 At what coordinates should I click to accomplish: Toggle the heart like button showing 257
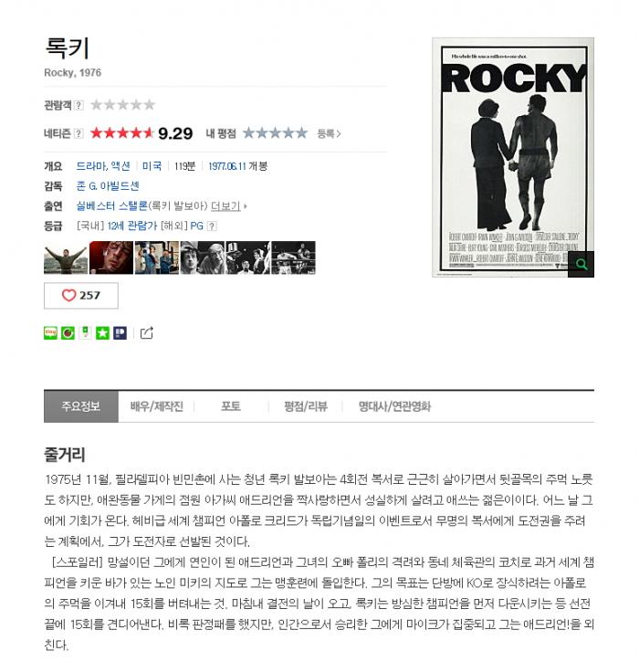pyautogui.click(x=81, y=296)
